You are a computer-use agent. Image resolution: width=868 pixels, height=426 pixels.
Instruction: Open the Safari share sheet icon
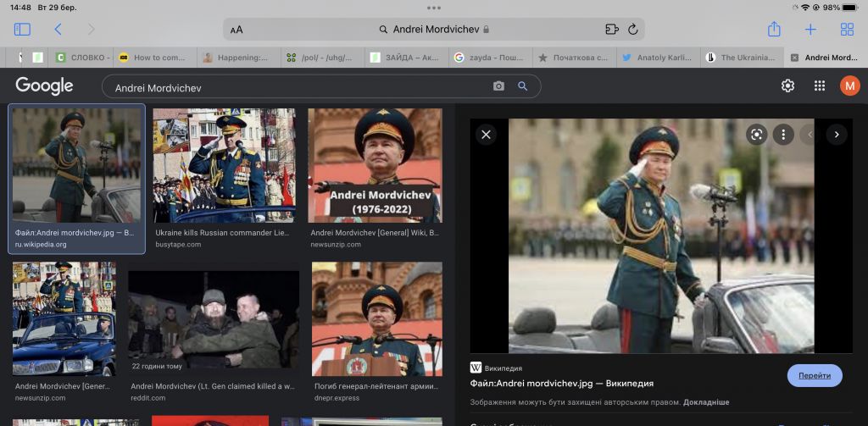(x=774, y=29)
